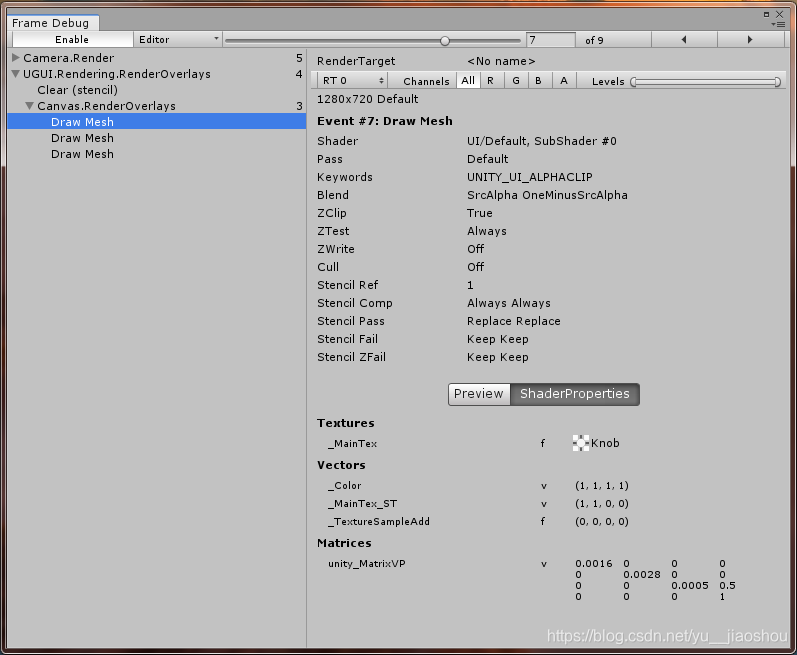Click the SrcAlpha OneMinusSrcAlpha blend value
The height and width of the screenshot is (655, 797).
click(547, 195)
